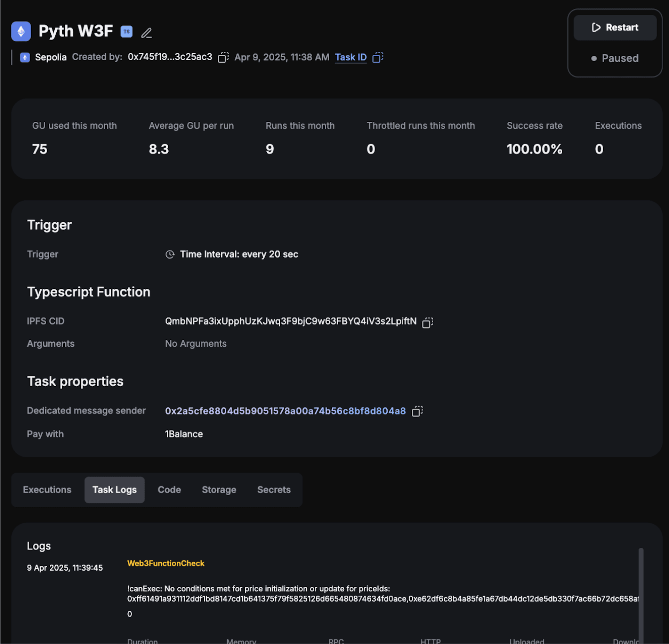Switch to the Executions tab
Viewport: 669px width, 644px height.
pos(47,490)
